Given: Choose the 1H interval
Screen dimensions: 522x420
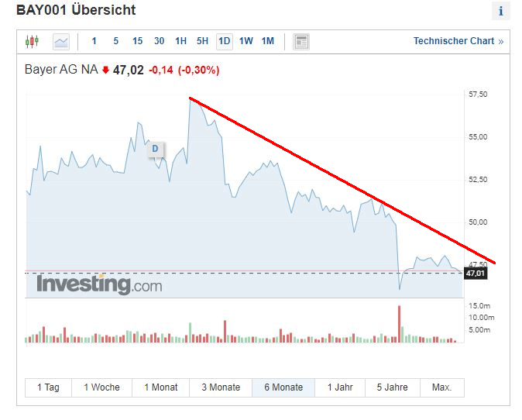Looking at the screenshot, I should click(x=180, y=41).
